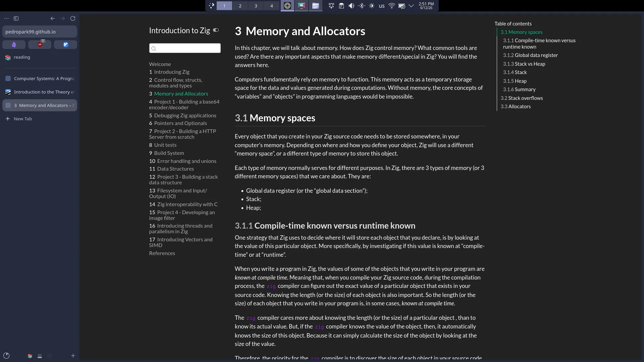Open notifications bell in system tray
This screenshot has height=362, width=644.
point(331,6)
